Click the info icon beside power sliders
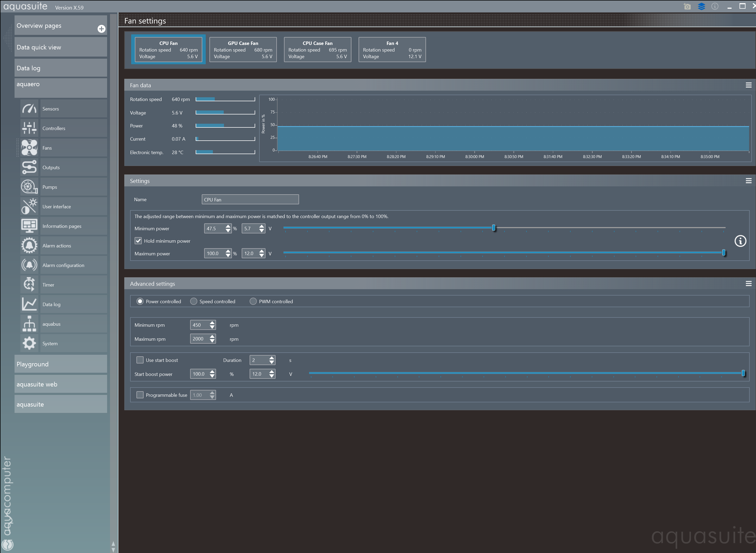 click(740, 241)
